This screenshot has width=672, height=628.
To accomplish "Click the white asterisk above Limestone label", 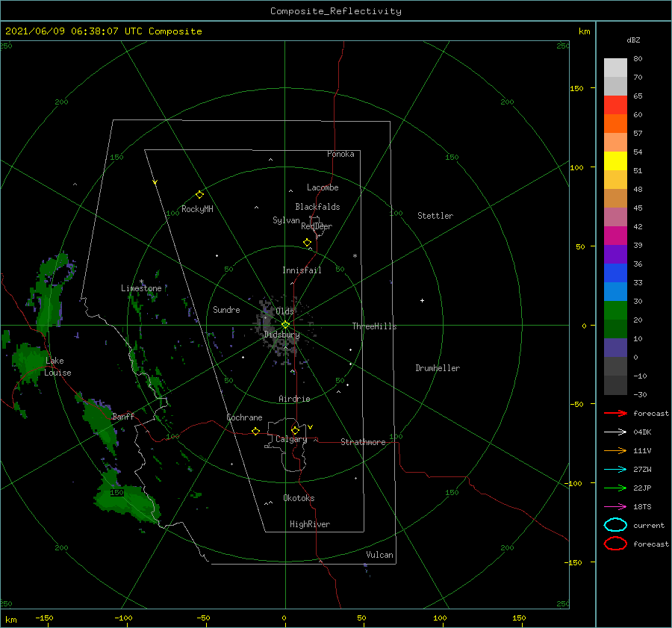I will coord(141,282).
